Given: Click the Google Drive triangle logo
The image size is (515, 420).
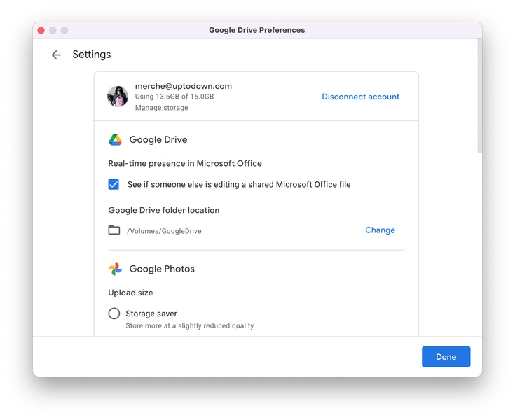Looking at the screenshot, I should tap(115, 140).
